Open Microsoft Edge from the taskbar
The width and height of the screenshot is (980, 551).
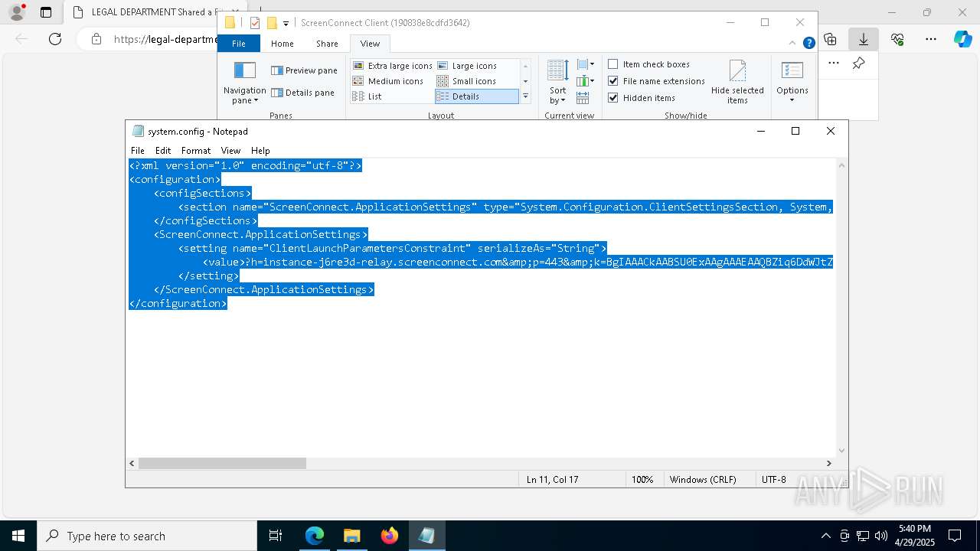(x=315, y=536)
